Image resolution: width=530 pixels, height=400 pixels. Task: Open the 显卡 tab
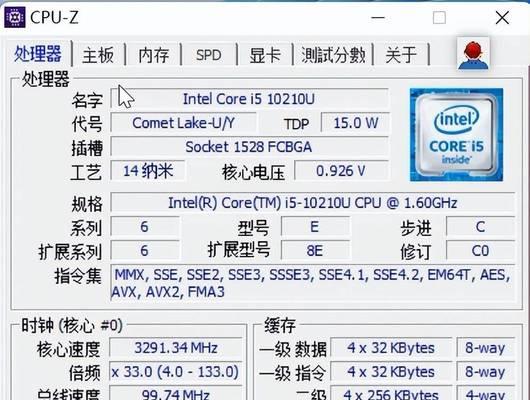265,55
